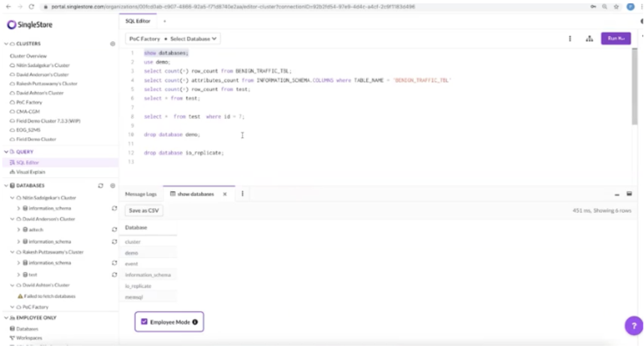Collapse Rakesh Puttaswamy's Cluster in databases tree
Image resolution: width=644 pixels, height=352 pixels.
pos(13,252)
